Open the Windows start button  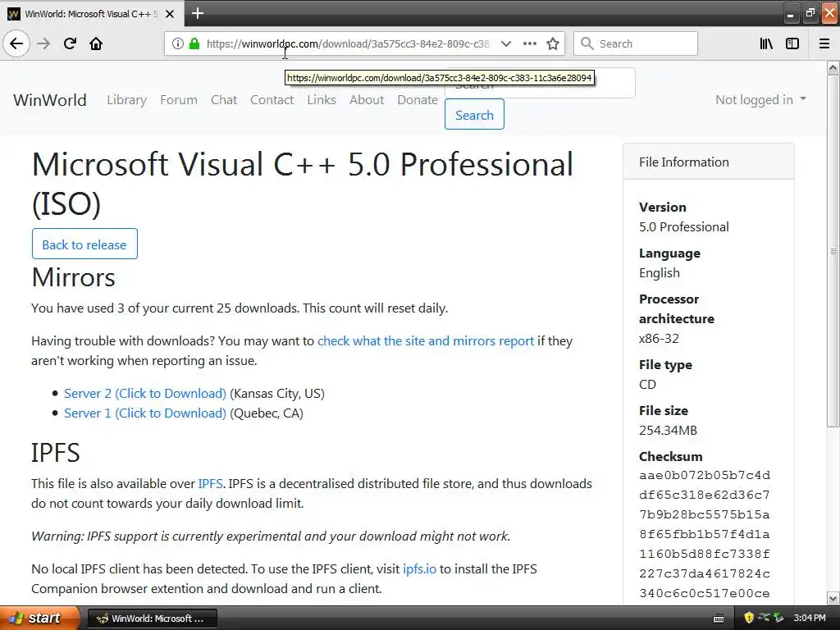[39, 618]
